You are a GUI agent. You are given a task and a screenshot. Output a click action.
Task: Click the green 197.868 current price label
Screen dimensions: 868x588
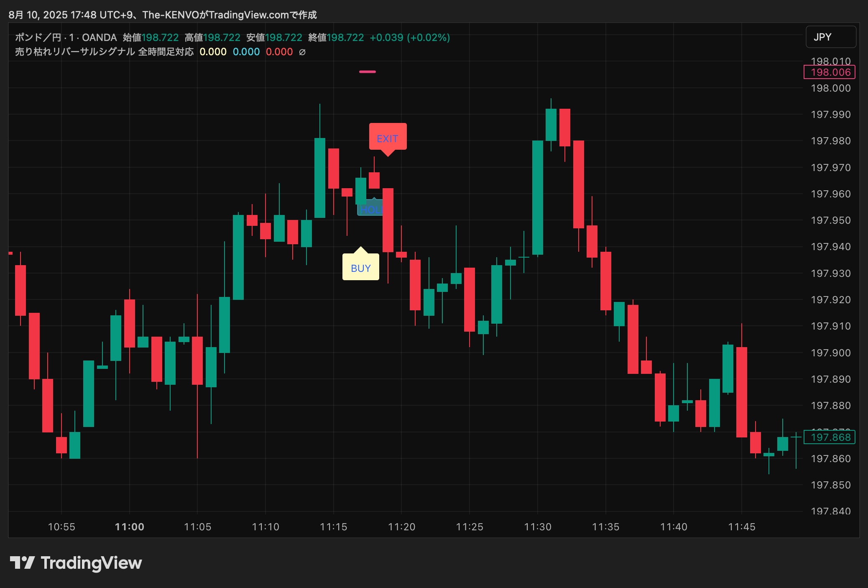[830, 437]
